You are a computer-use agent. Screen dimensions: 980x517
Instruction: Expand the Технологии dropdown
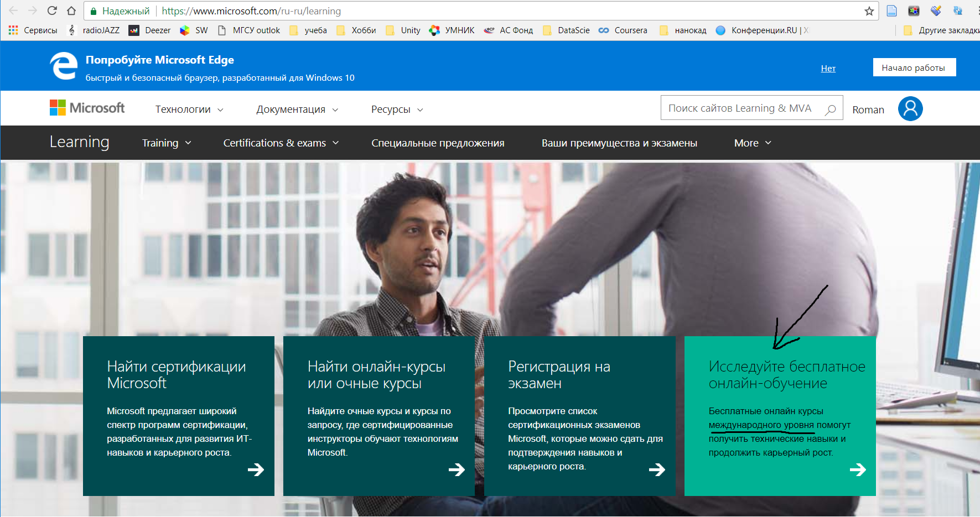[189, 109]
